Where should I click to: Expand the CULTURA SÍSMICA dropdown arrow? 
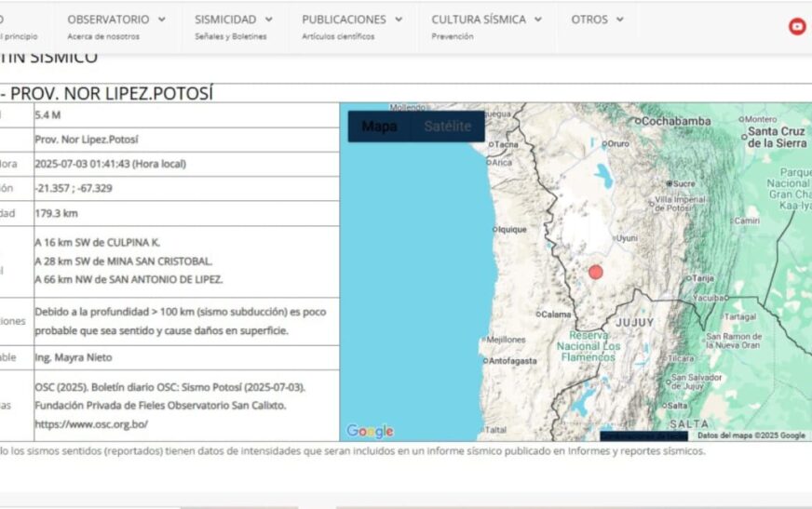[538, 20]
